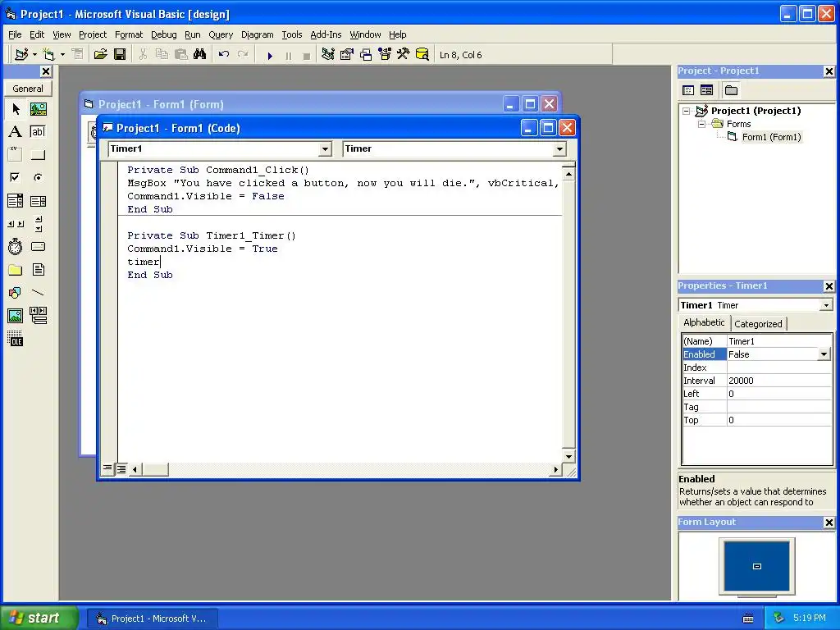
Task: Start the program with the blue play arrow
Action: [270, 55]
